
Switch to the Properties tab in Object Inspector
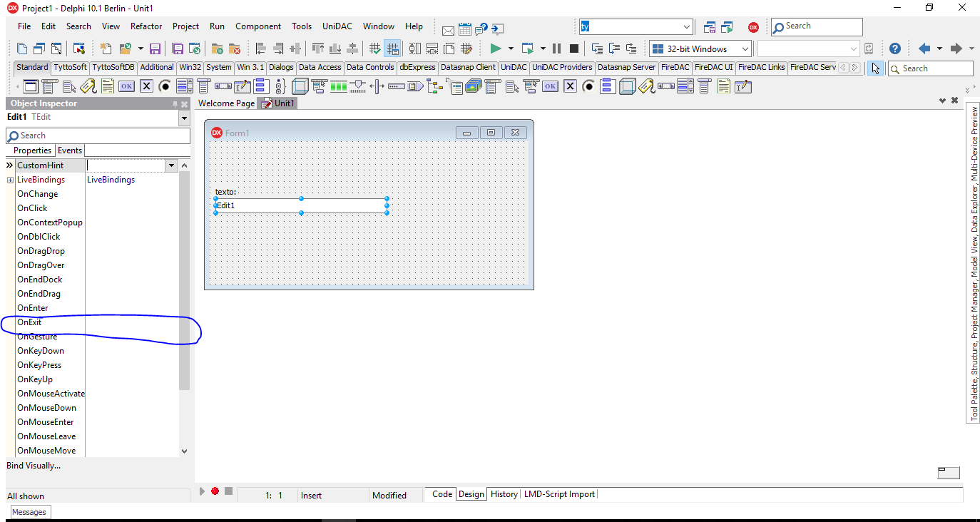pos(32,150)
